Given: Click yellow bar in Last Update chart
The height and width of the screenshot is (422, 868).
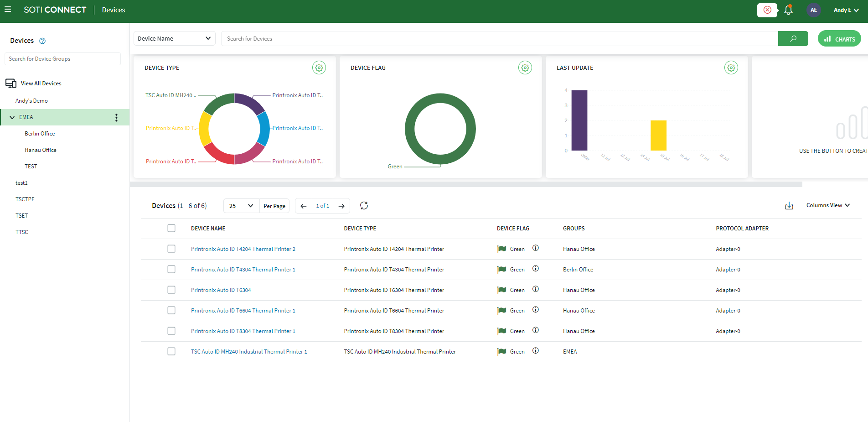Looking at the screenshot, I should (x=658, y=135).
